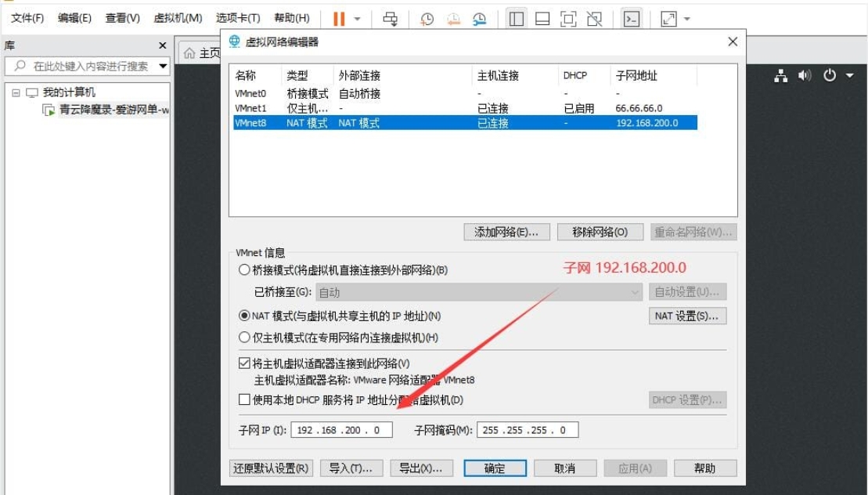This screenshot has width=868, height=495.
Task: Uncheck connect host virtual adapter checkbox
Action: click(x=245, y=363)
